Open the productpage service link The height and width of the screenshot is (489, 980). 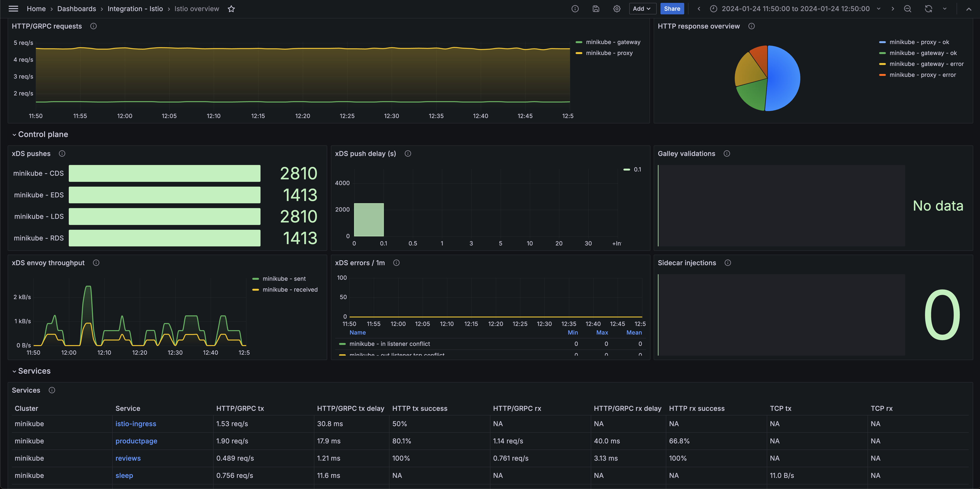(x=136, y=441)
